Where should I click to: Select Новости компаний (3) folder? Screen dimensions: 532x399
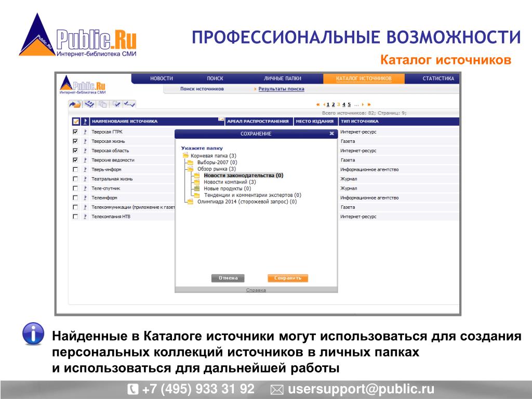[230, 182]
